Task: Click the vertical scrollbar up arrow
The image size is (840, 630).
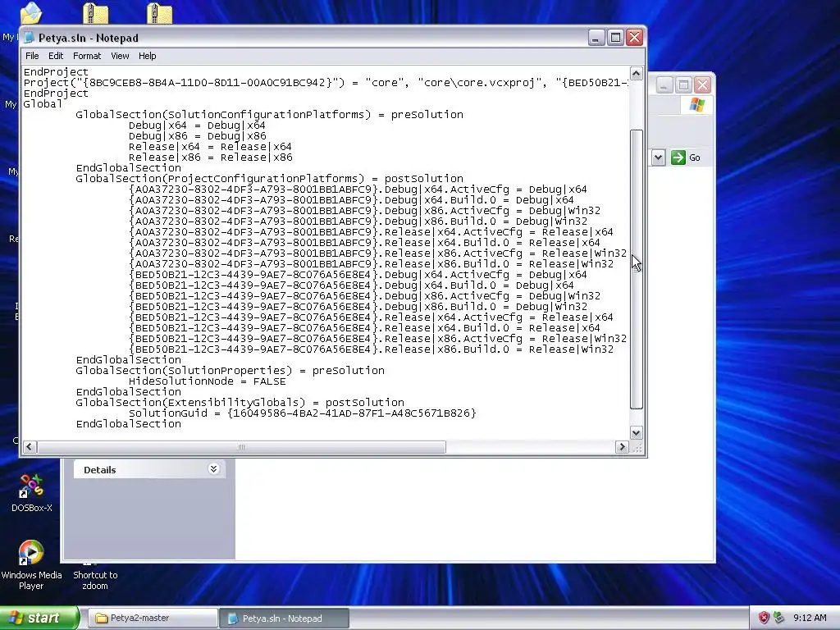Action: (x=636, y=73)
